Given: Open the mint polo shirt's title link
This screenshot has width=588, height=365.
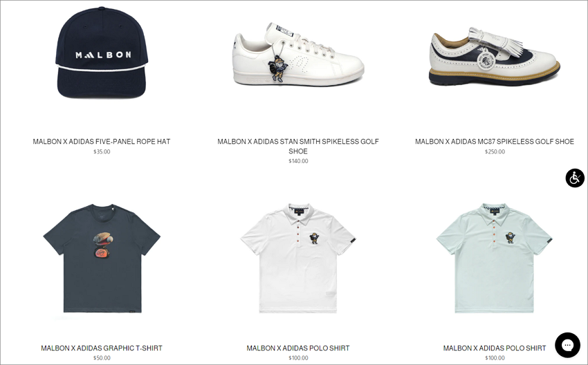Looking at the screenshot, I should tap(495, 348).
